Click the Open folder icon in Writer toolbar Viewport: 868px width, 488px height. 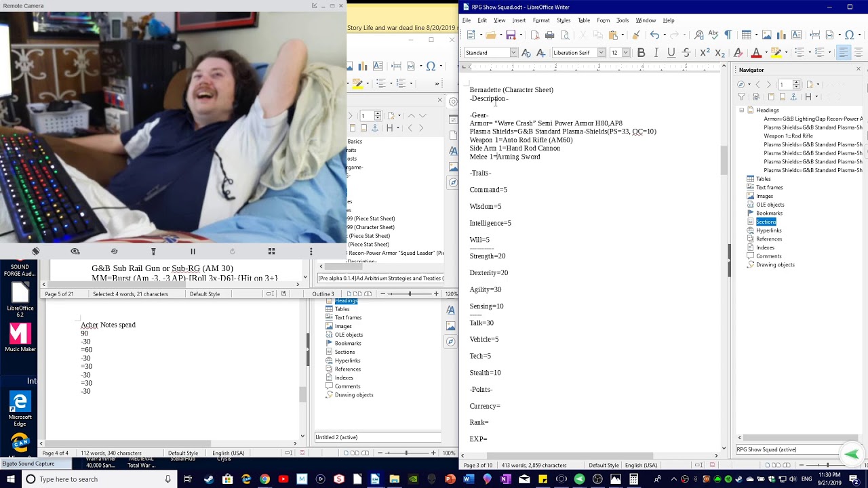(x=492, y=35)
